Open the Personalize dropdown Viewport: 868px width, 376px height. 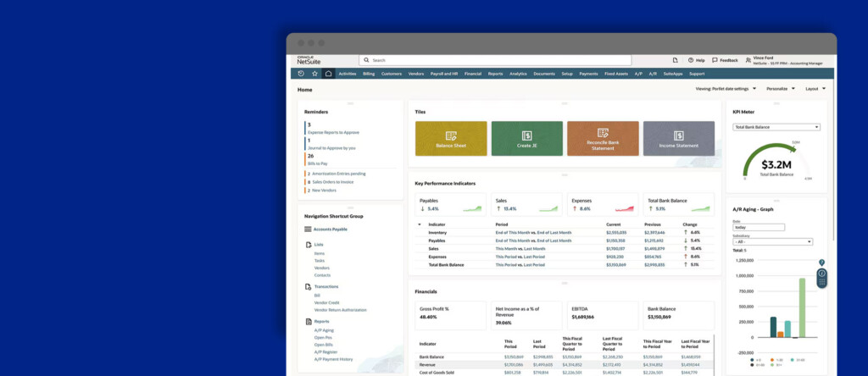click(x=781, y=88)
